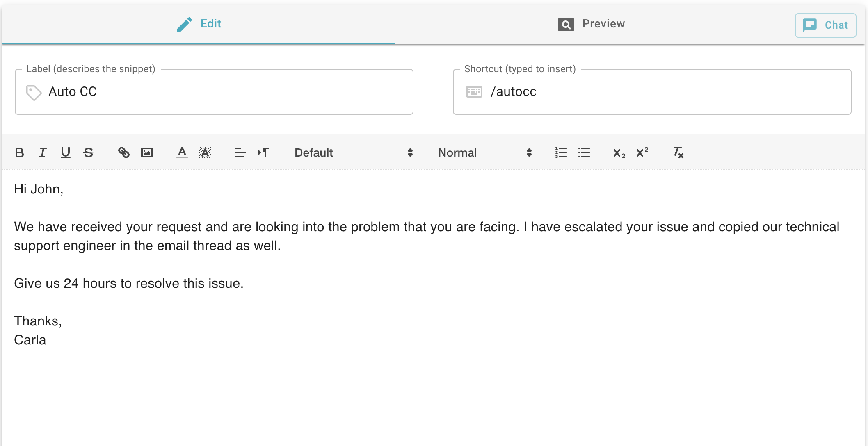Switch to the Edit tab
Viewport: 868px width, 446px height.
pos(198,24)
